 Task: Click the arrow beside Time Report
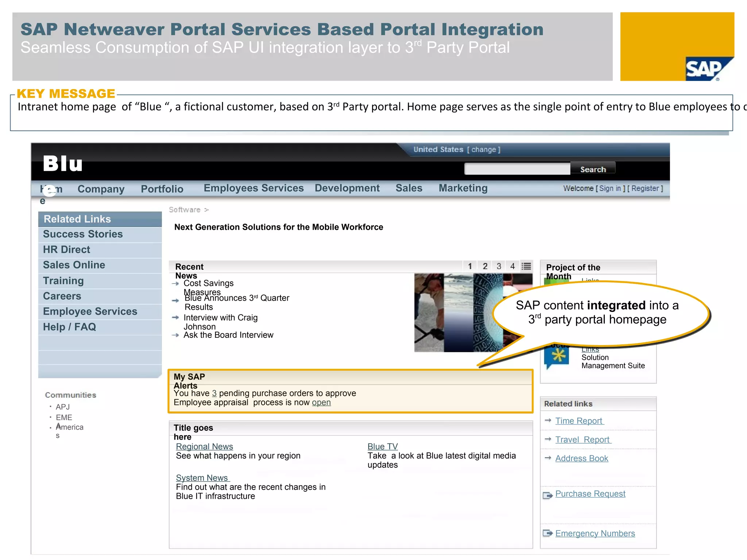548,420
